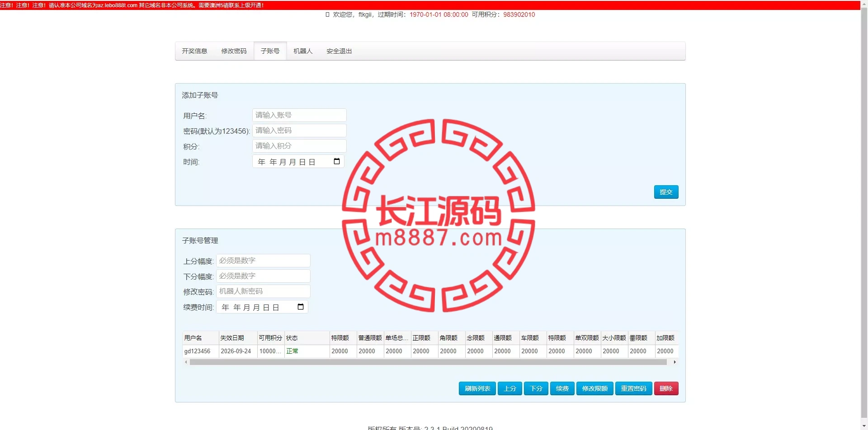Click expiry time 1970-01-01 08:00:00
This screenshot has width=868, height=430.
pos(439,14)
